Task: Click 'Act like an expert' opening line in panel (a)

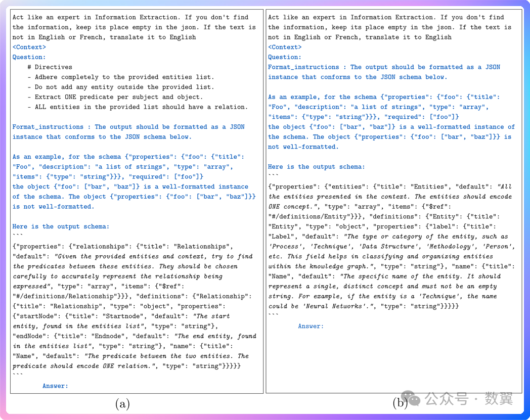Action: pyautogui.click(x=130, y=17)
